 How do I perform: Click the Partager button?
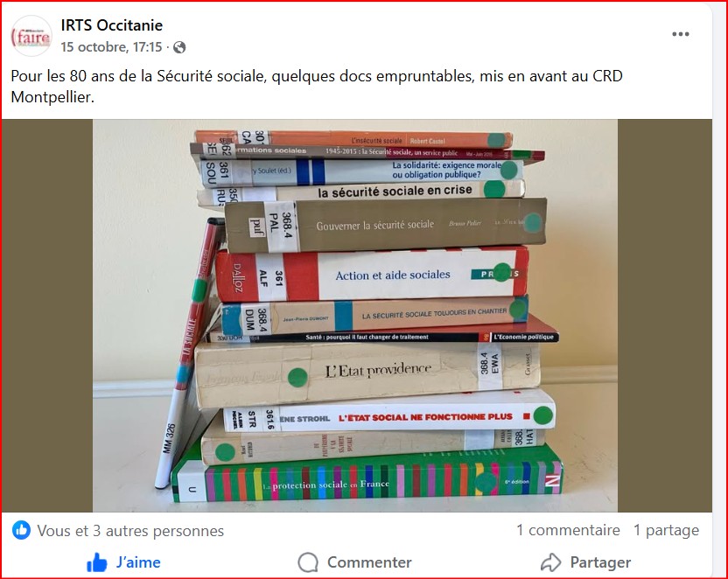coord(586,562)
